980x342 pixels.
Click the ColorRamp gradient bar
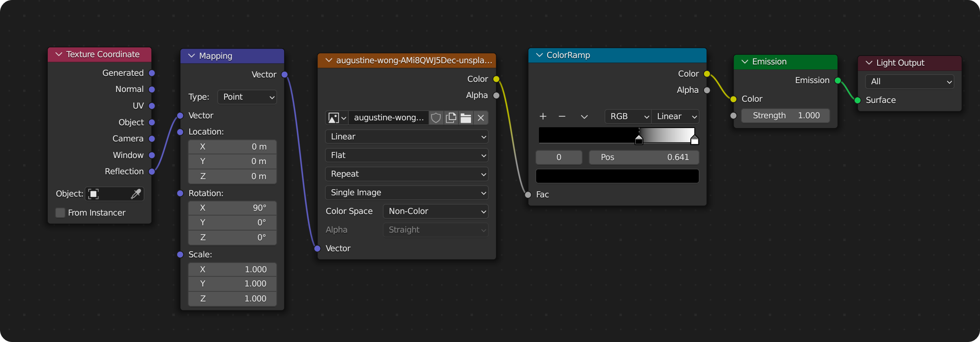click(x=617, y=135)
